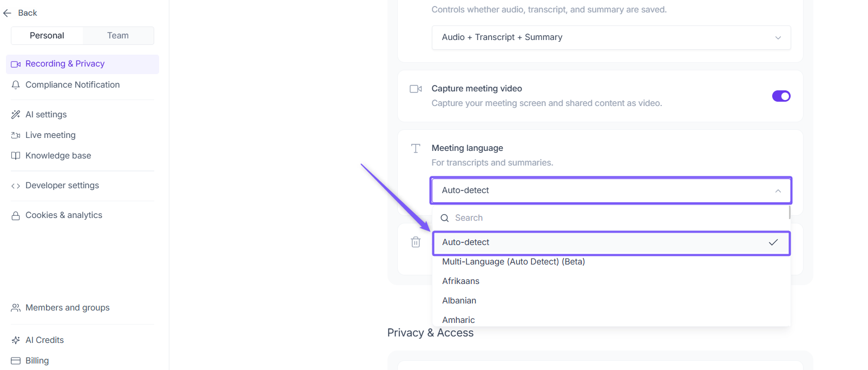Viewport: 868px width, 370px height.
Task: Click the Recording & Privacy camera icon
Action: (x=16, y=64)
